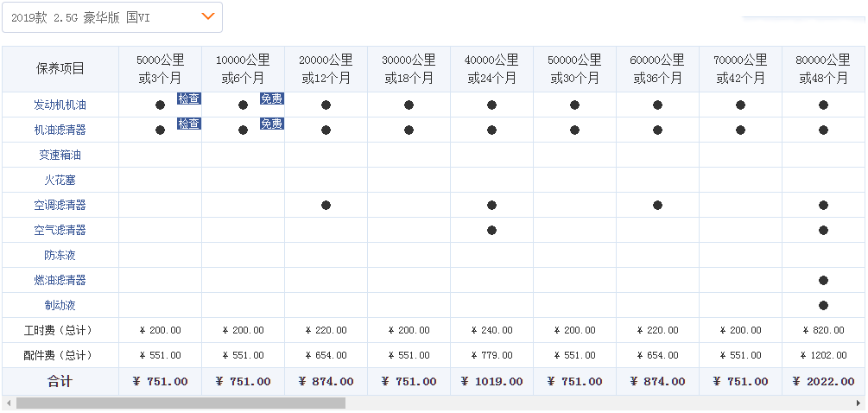Click the right scrollbar arrow
This screenshot has height=413, width=868.
[x=861, y=403]
